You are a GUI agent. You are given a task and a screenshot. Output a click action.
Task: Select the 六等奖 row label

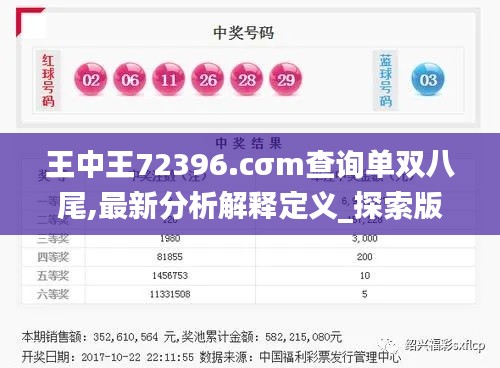pyautogui.click(x=53, y=294)
